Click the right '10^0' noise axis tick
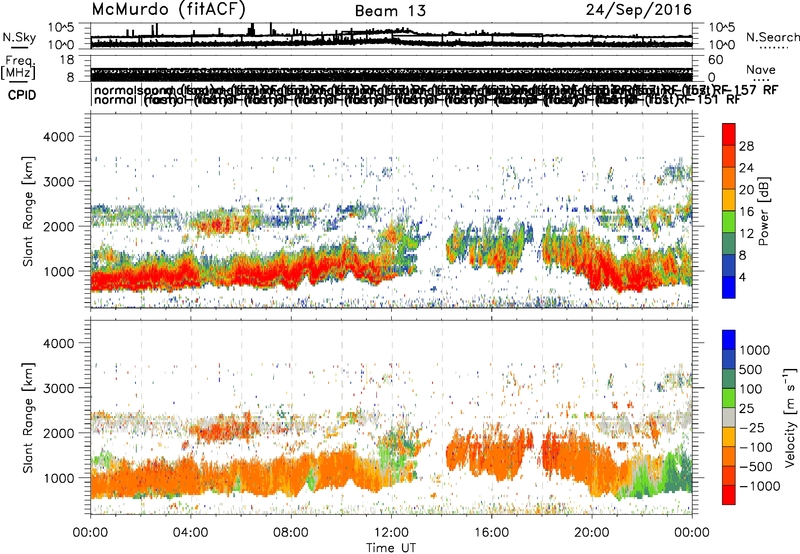The image size is (800, 554). tap(722, 45)
